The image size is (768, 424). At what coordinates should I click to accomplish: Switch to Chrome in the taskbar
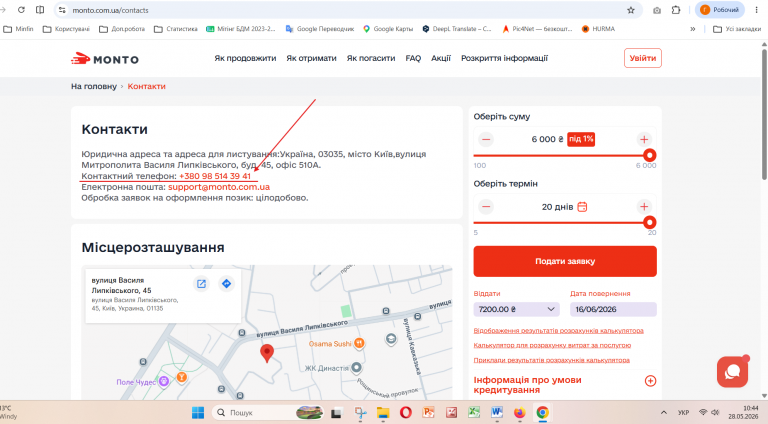(x=542, y=413)
